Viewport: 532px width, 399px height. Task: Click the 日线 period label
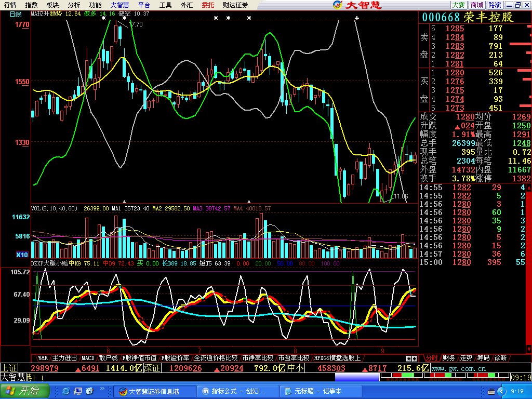[x=15, y=14]
